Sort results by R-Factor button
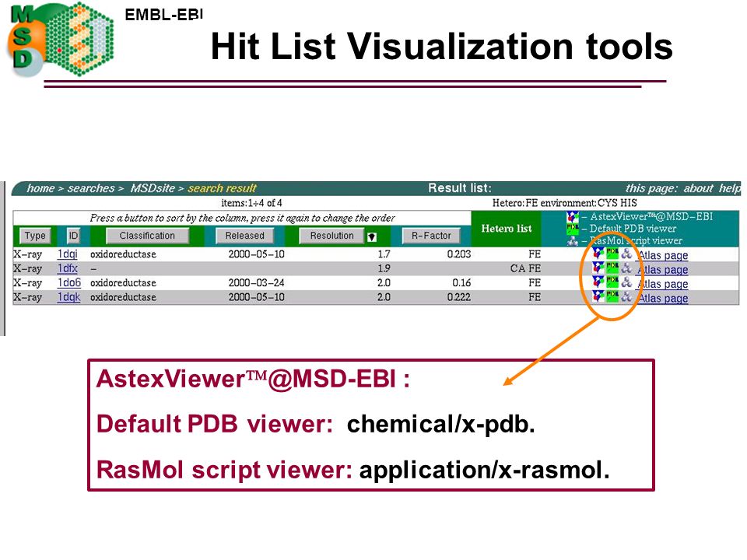Viewport: 747px width, 560px height. tap(431, 236)
